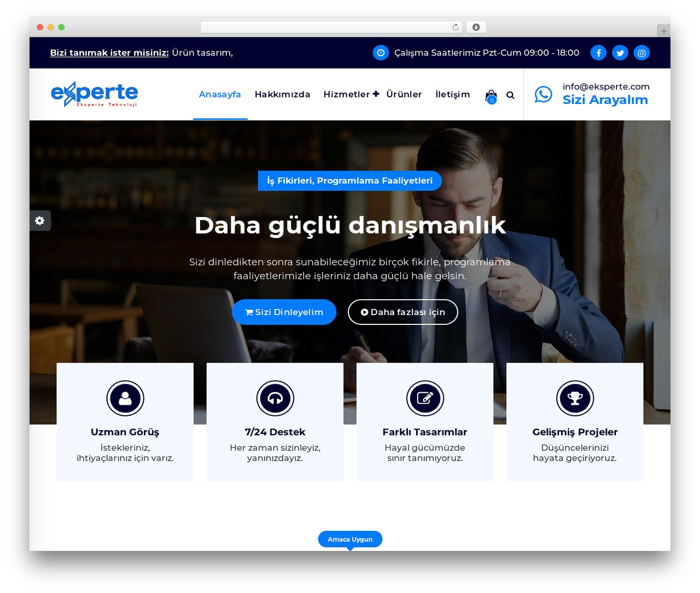This screenshot has height=593, width=700.
Task: Open the search magnifier icon
Action: point(510,95)
